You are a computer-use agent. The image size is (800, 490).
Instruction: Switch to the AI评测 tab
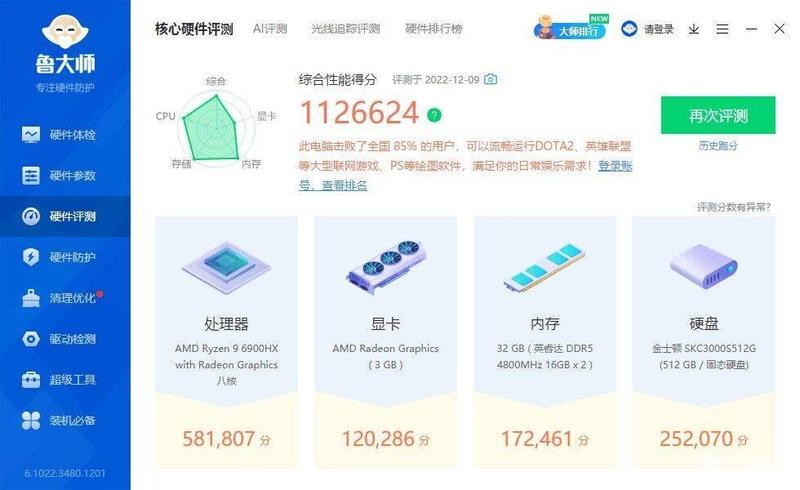coord(270,29)
